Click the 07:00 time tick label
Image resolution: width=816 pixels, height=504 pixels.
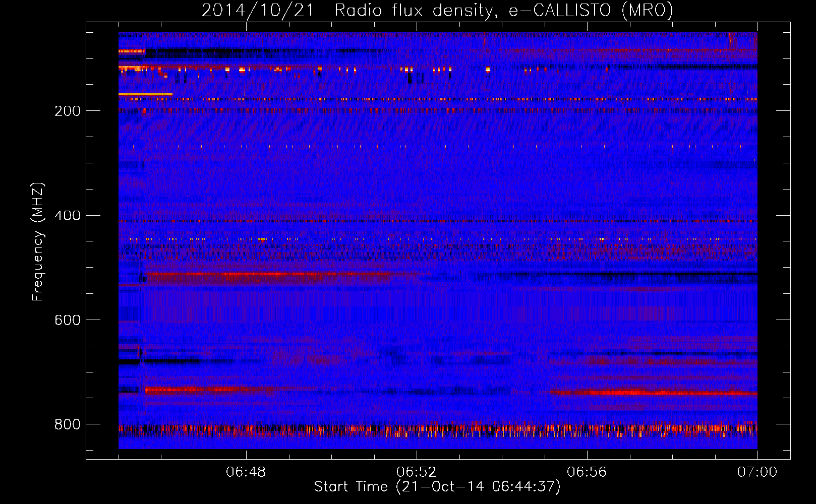click(757, 472)
